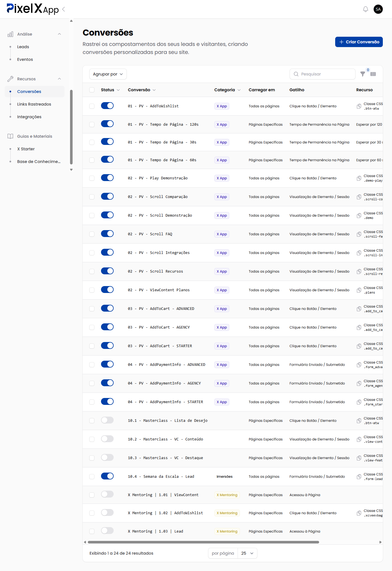Open the Agrupar por dropdown
This screenshot has width=392, height=571.
pos(108,74)
